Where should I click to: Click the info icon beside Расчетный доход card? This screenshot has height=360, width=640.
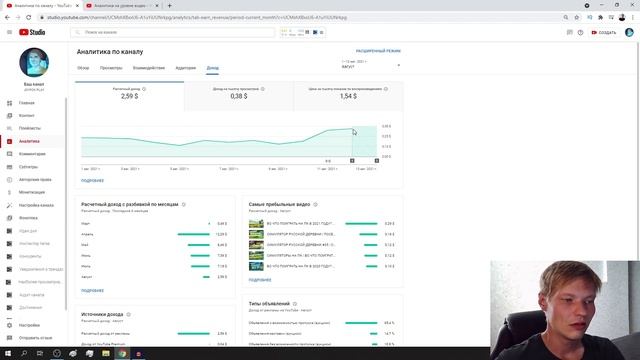[144, 89]
